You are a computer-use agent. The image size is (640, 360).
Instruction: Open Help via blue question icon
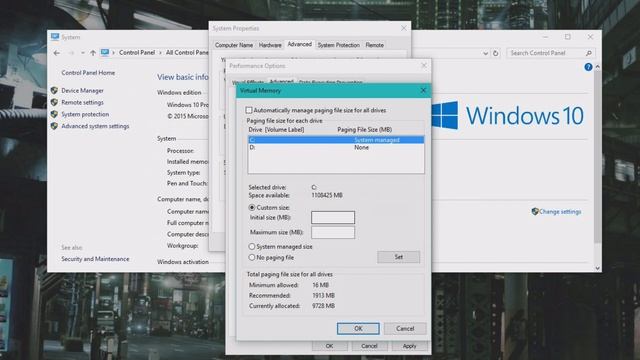point(588,67)
